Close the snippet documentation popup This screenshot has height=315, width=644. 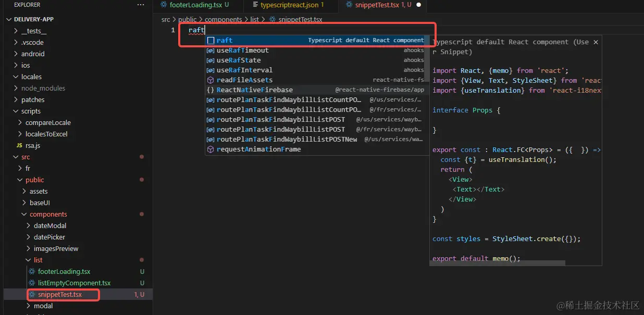(x=596, y=42)
